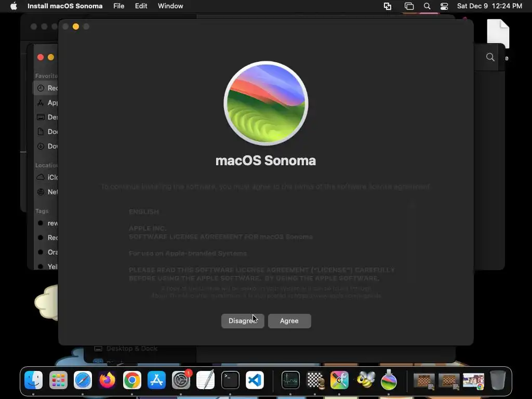The image size is (532, 399).
Task: Open Launchpad from the dock
Action: pyautogui.click(x=58, y=380)
